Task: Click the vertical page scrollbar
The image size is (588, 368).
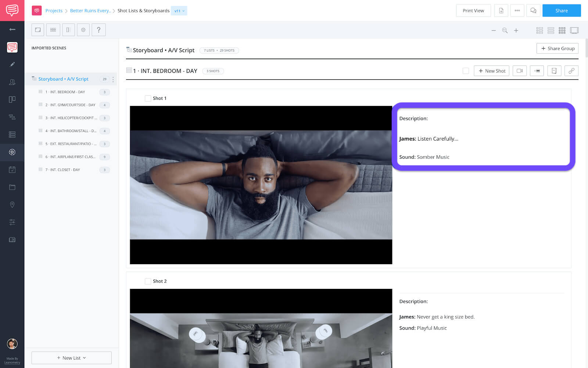Action: click(x=586, y=48)
